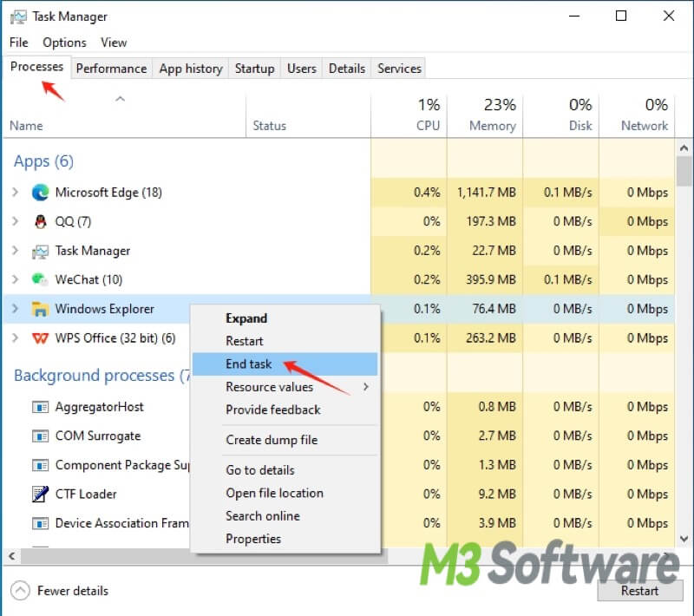Switch to the Processes tab
Viewport: 694px width, 616px height.
pyautogui.click(x=36, y=67)
